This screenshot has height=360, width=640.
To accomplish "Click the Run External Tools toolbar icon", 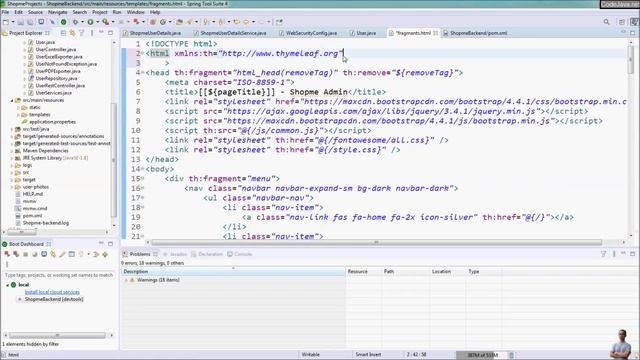I will click(x=105, y=22).
